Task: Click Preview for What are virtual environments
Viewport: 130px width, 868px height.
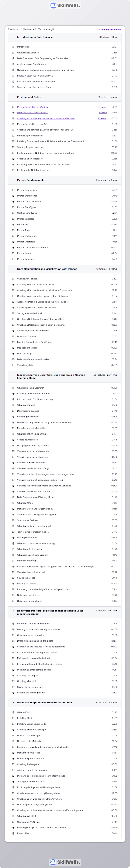Action: coord(103,113)
